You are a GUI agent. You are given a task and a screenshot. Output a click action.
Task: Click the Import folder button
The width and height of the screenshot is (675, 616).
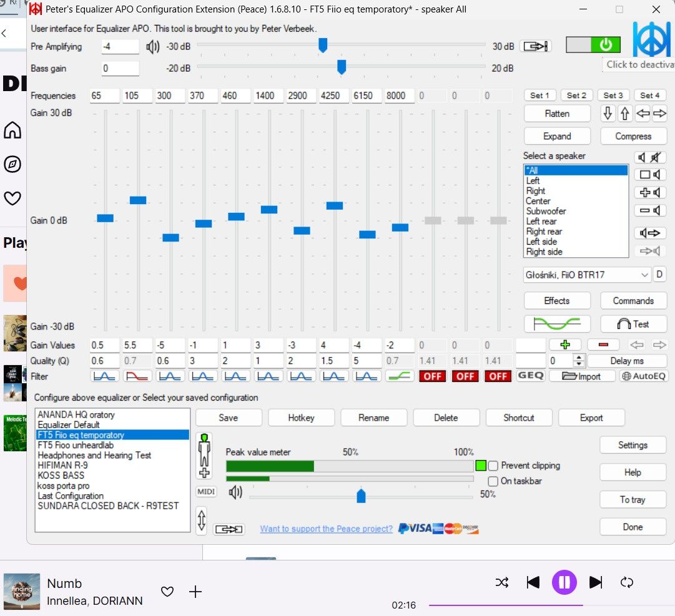click(x=581, y=376)
